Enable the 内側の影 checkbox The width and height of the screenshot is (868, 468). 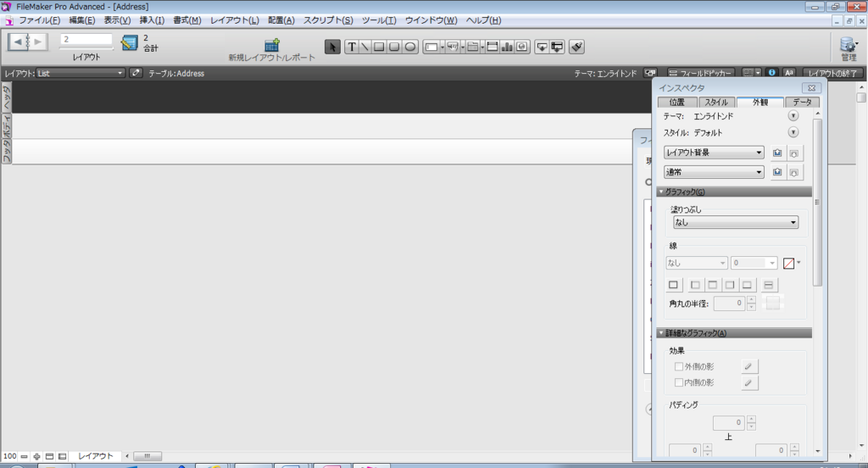(679, 382)
